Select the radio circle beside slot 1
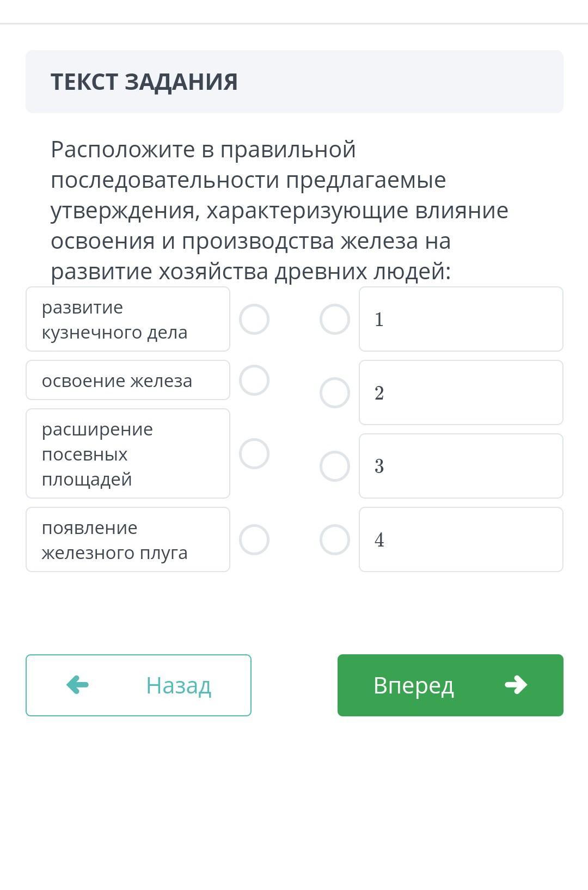The width and height of the screenshot is (588, 890). 334,320
